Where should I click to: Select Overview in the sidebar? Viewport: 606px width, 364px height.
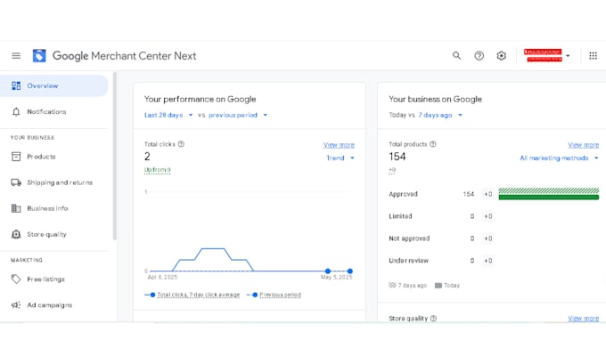tap(53, 85)
